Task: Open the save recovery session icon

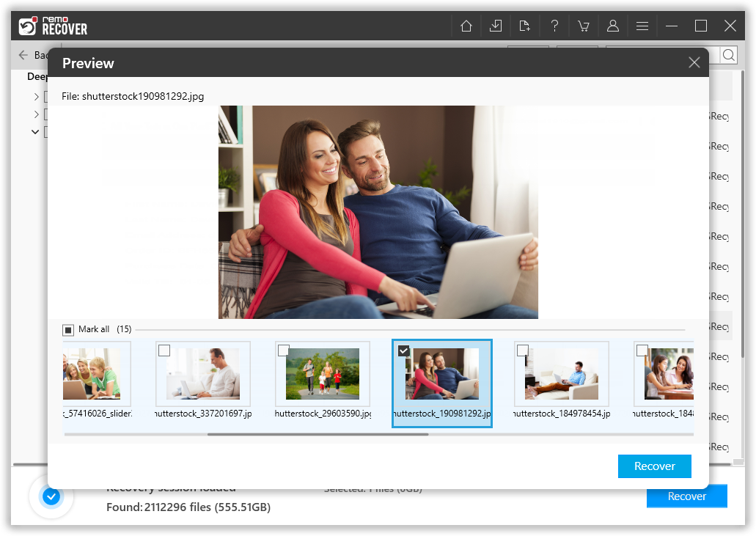Action: click(495, 25)
